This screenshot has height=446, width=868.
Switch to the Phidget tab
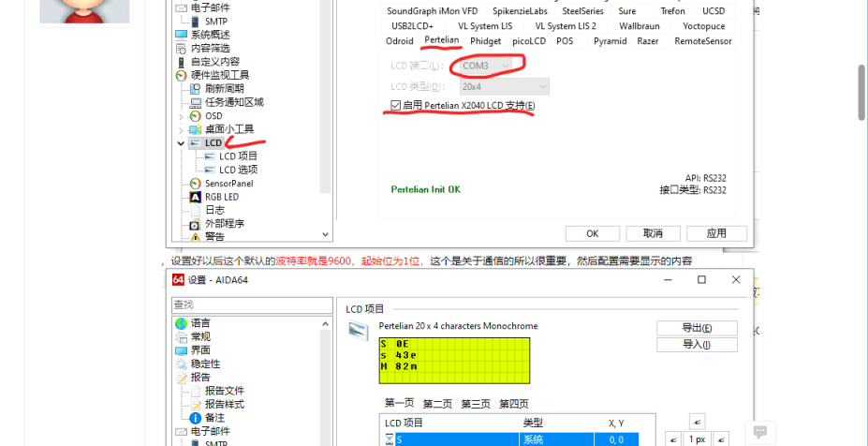(x=485, y=41)
